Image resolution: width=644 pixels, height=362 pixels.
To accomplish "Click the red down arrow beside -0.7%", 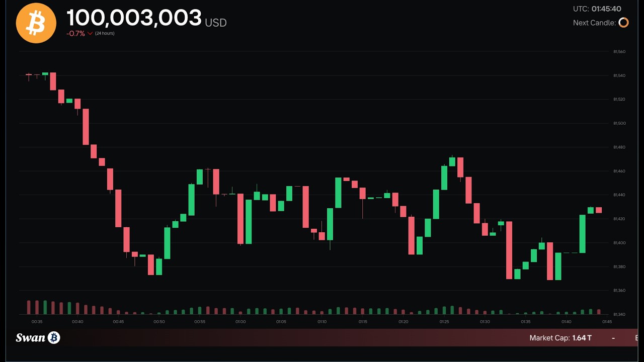I will [x=90, y=34].
